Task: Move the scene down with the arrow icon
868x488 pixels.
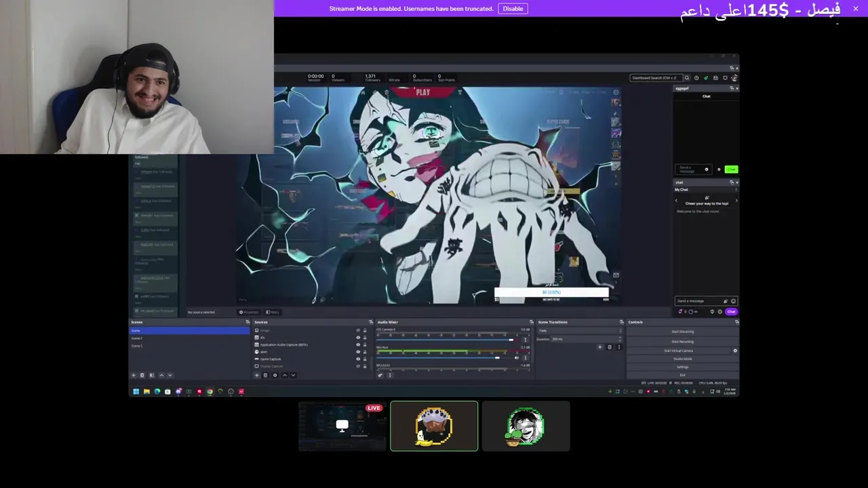Action: coord(170,375)
